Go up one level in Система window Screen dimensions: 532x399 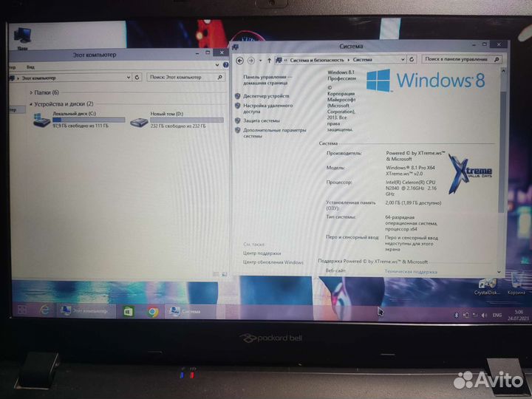click(269, 61)
